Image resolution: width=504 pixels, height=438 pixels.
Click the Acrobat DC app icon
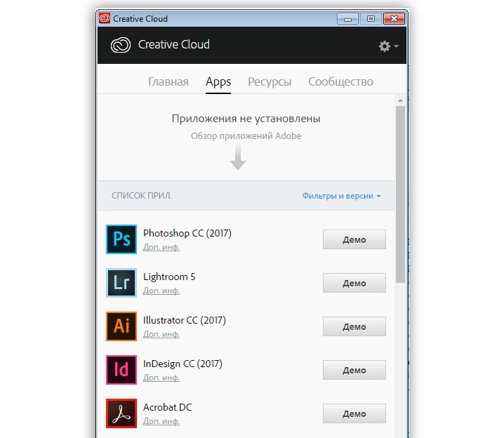[x=121, y=413]
